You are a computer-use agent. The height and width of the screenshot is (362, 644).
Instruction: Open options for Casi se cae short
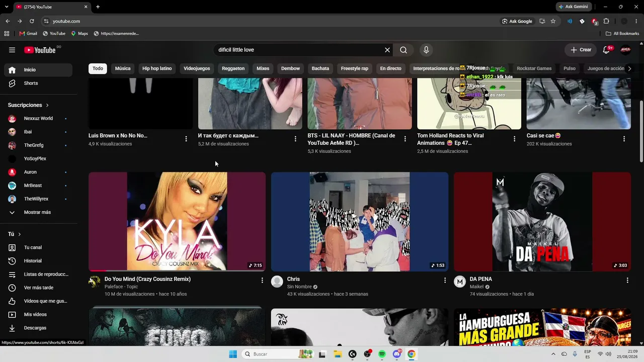pos(624,139)
